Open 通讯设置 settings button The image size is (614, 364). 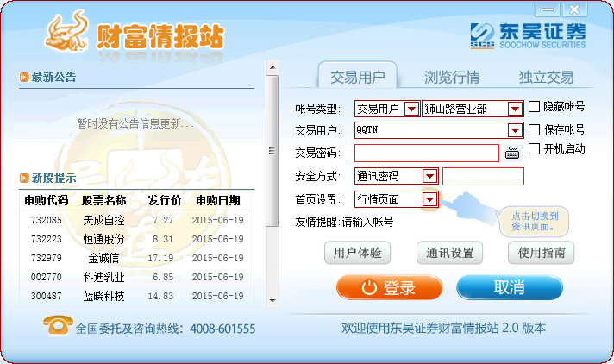coord(448,253)
